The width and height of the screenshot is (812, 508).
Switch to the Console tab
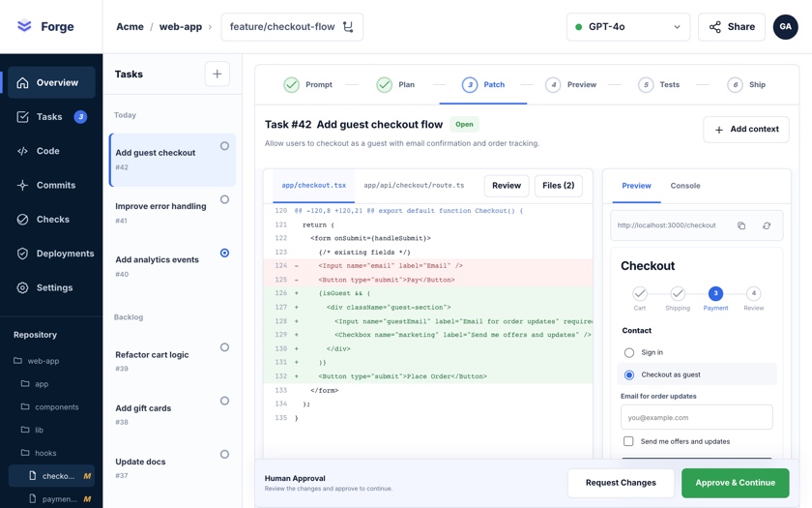coord(685,186)
